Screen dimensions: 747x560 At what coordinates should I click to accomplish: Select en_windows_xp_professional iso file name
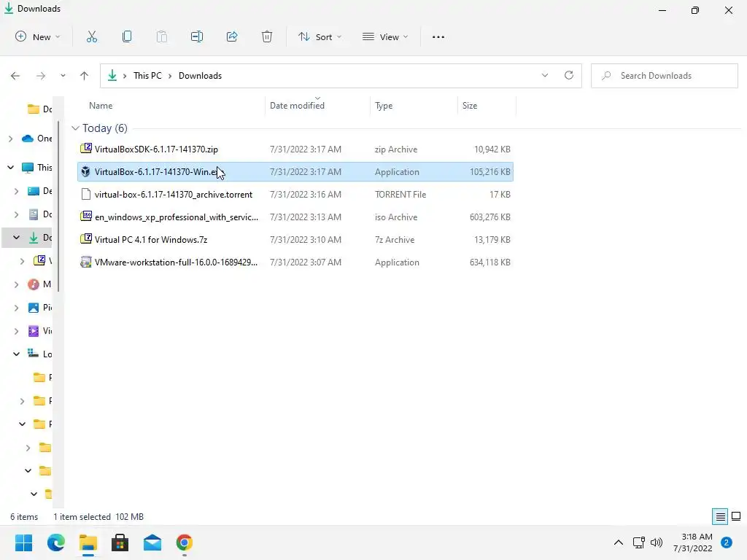(177, 217)
